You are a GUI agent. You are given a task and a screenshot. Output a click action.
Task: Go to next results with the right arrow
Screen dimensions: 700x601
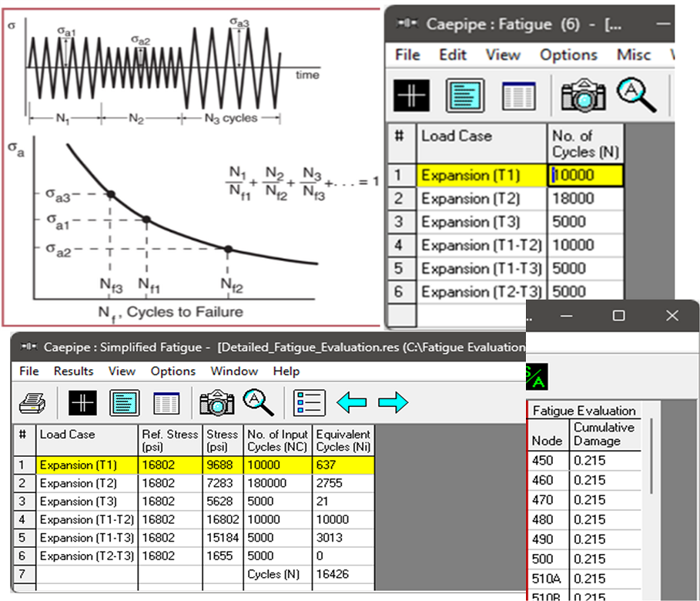(392, 402)
